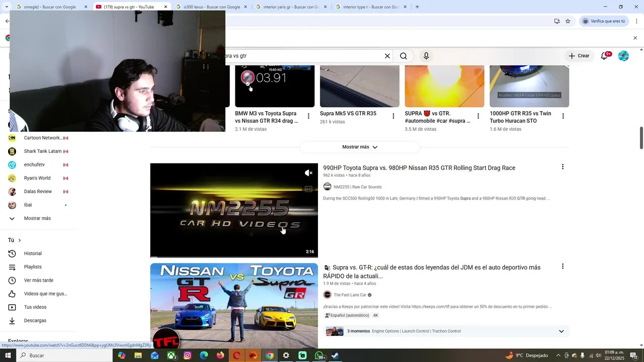Open Chrome three-dot menu

[x=636, y=21]
